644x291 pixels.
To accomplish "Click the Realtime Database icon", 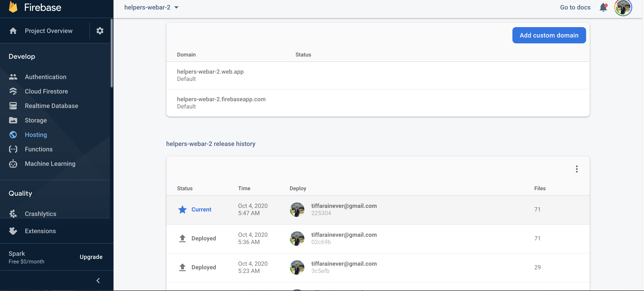I will 13,106.
